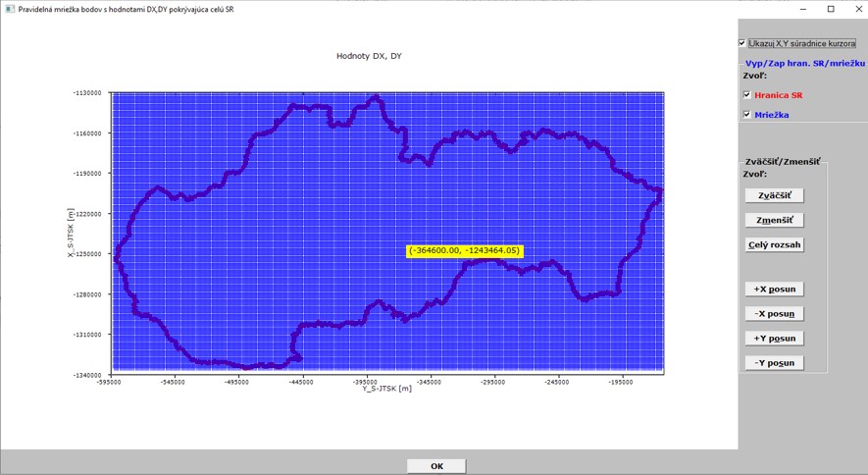
Task: Click the -Y posun button
Action: 775,362
